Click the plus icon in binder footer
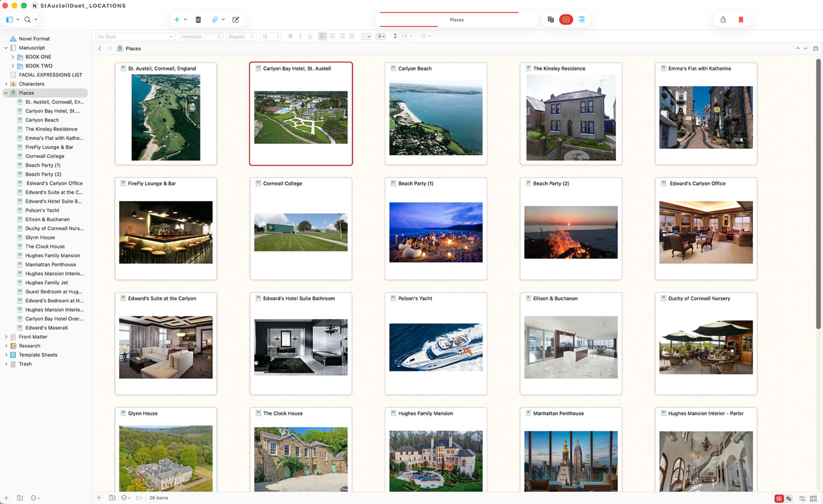Viewport: 823px width, 504px height. pyautogui.click(x=7, y=498)
